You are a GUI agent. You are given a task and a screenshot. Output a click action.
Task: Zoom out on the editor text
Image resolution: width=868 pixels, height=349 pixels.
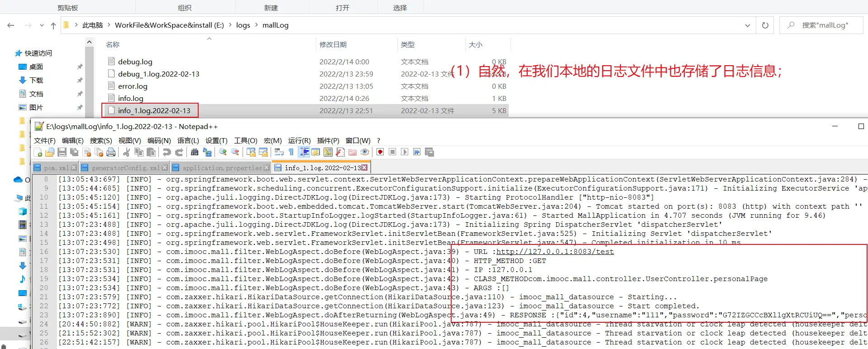pyautogui.click(x=235, y=152)
